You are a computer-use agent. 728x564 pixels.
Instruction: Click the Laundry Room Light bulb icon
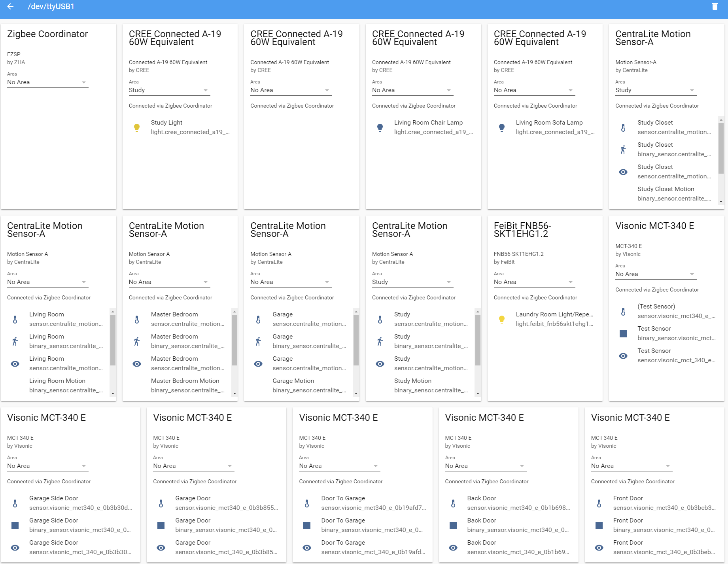pos(502,319)
